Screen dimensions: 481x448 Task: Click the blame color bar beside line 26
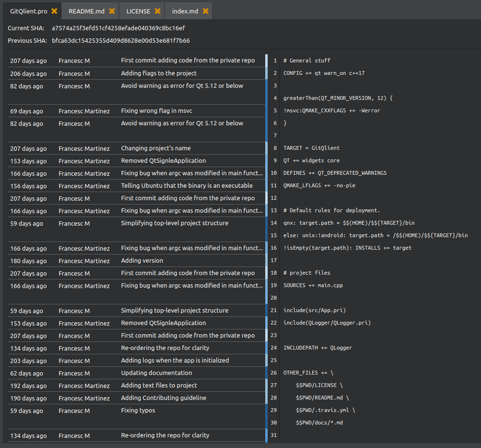point(267,373)
